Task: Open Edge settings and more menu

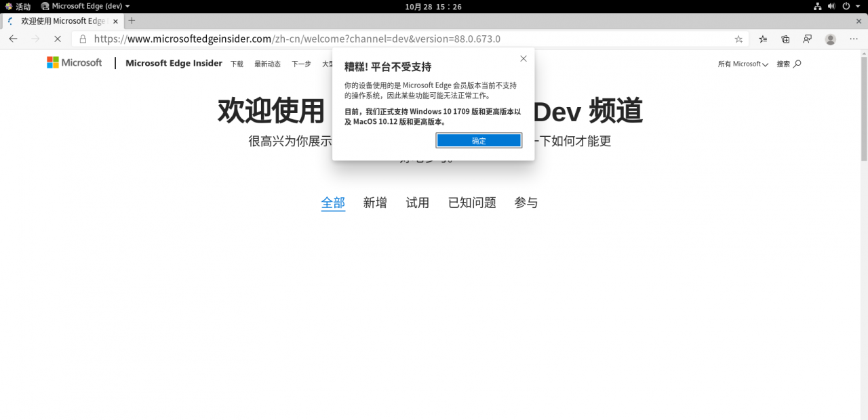Action: [x=853, y=39]
